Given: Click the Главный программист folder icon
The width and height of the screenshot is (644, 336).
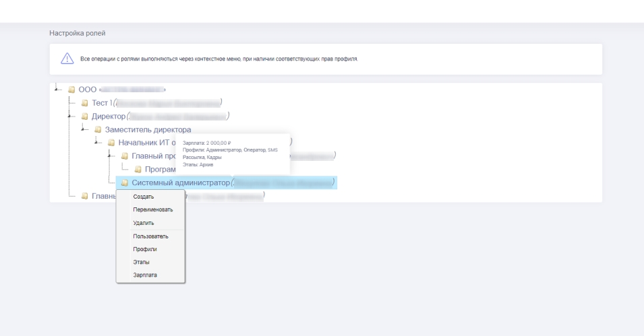Looking at the screenshot, I should pyautogui.click(x=125, y=156).
